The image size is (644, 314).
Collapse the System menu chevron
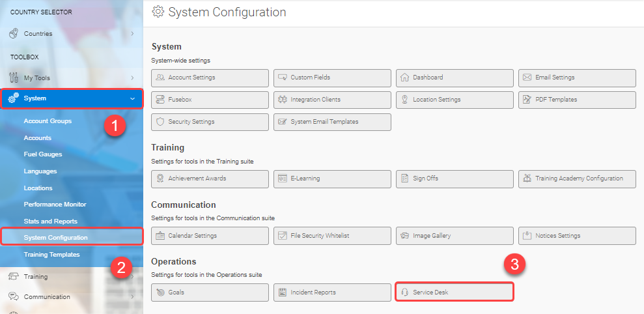(x=132, y=98)
